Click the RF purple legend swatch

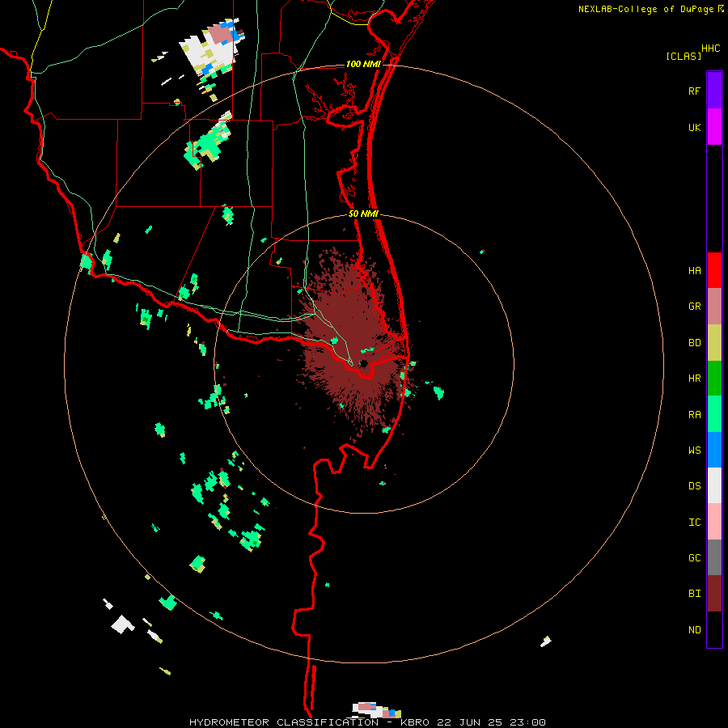714,91
